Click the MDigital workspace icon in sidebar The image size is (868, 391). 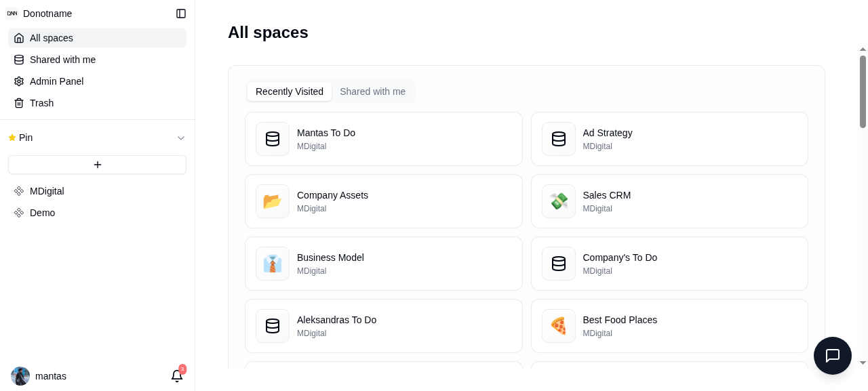[19, 191]
